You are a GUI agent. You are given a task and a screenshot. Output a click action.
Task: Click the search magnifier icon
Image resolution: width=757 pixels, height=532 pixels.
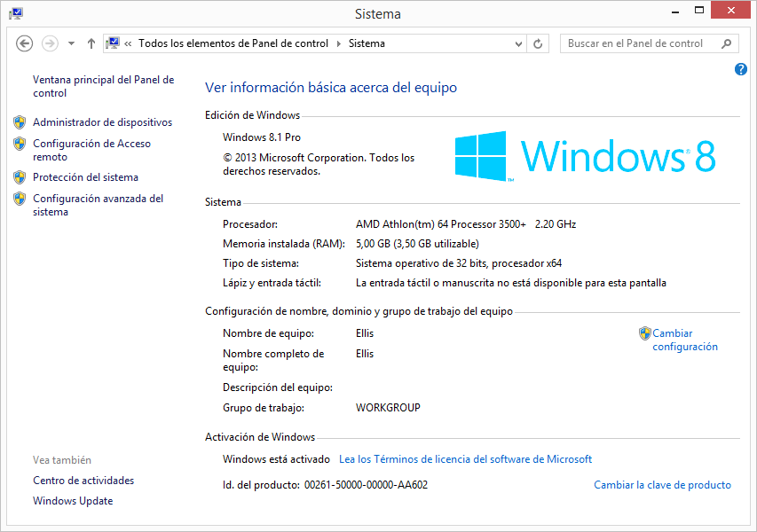726,43
